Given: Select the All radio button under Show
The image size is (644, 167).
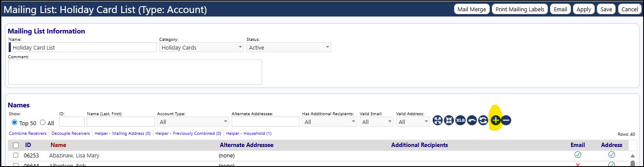Looking at the screenshot, I should (x=43, y=123).
